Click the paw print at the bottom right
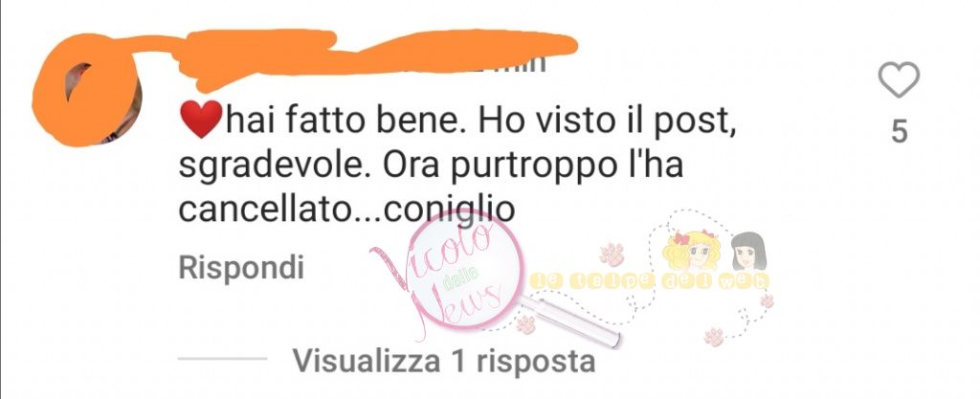Image resolution: width=980 pixels, height=399 pixels. [x=714, y=336]
